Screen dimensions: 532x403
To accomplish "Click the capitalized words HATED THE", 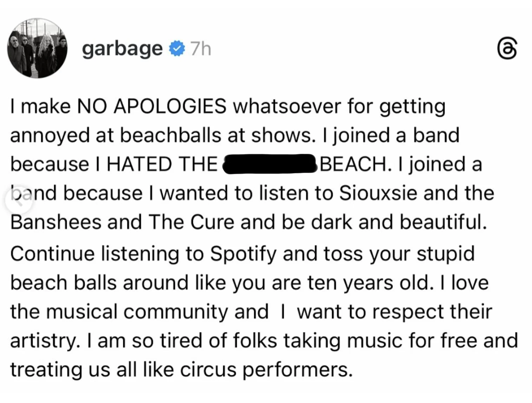I will [162, 164].
